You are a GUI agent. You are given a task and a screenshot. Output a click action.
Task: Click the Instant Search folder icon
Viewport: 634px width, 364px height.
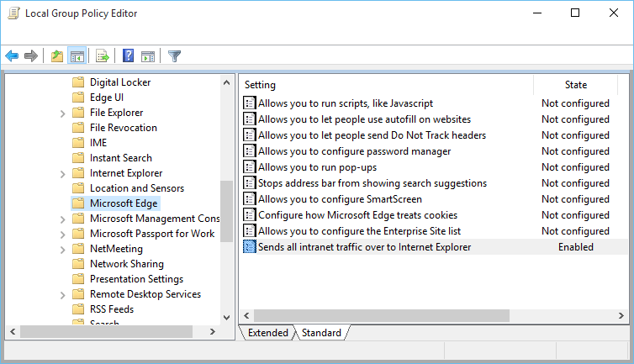click(78, 158)
